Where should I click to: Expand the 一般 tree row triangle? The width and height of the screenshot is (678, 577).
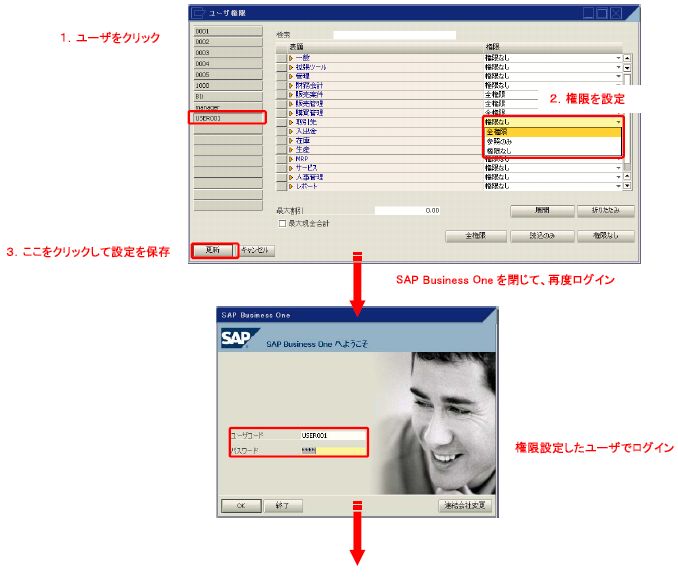(x=291, y=58)
